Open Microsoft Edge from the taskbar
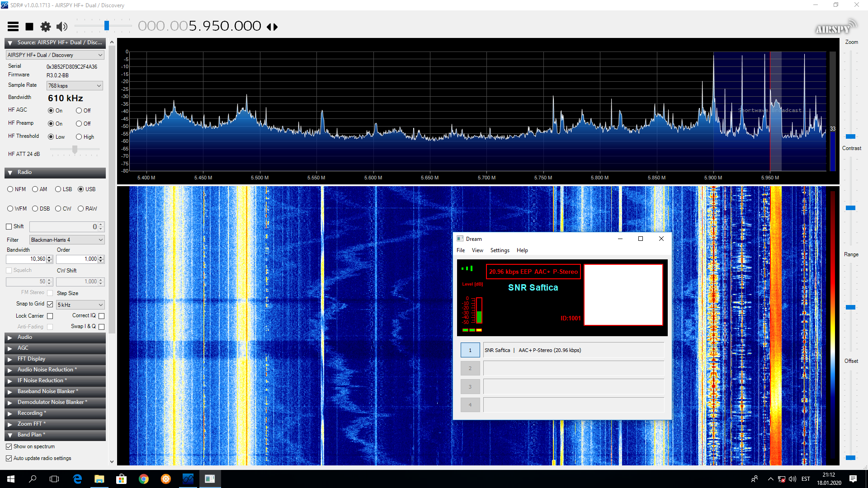The image size is (868, 488). click(x=77, y=479)
